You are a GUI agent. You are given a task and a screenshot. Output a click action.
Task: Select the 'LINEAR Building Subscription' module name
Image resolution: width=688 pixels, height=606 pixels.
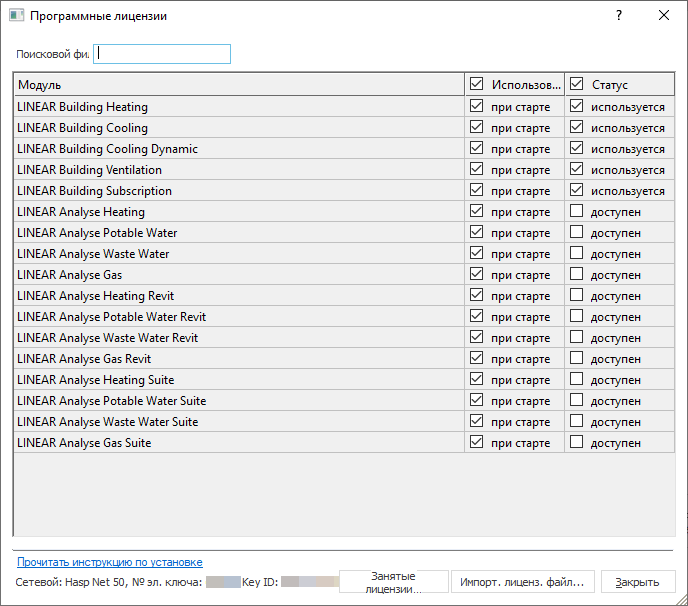[x=94, y=191]
